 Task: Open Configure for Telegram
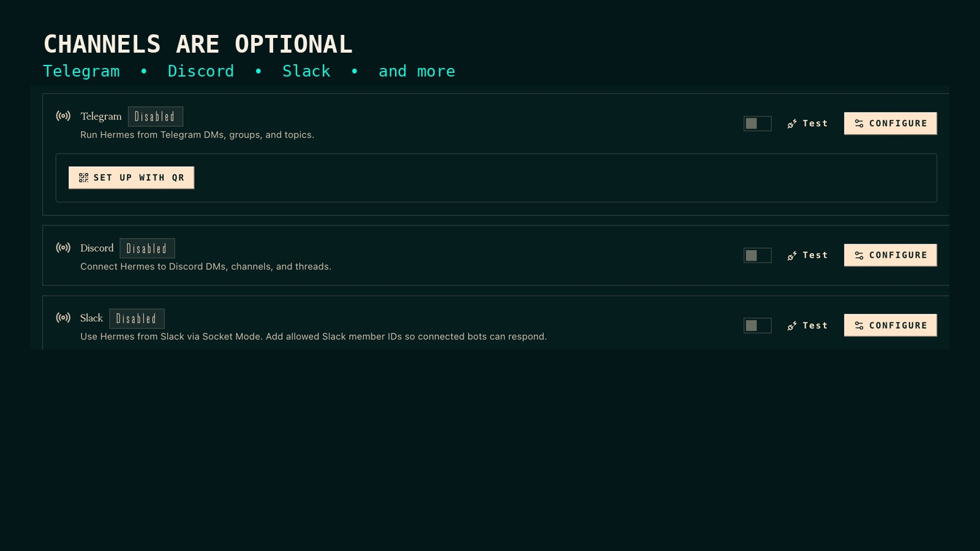pyautogui.click(x=891, y=124)
